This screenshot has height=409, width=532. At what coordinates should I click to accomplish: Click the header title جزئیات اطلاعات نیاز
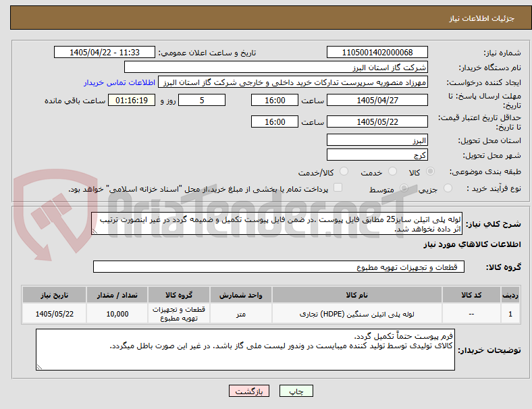[482, 18]
